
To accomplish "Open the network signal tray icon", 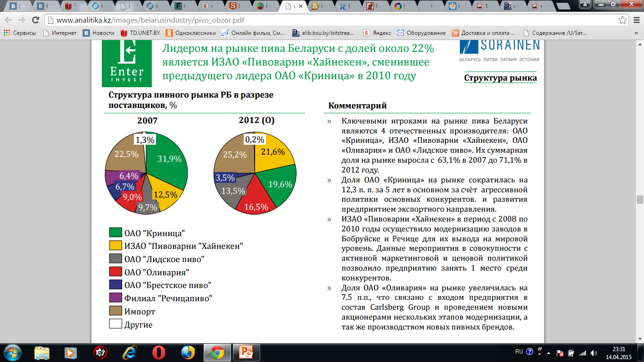I will click(583, 353).
